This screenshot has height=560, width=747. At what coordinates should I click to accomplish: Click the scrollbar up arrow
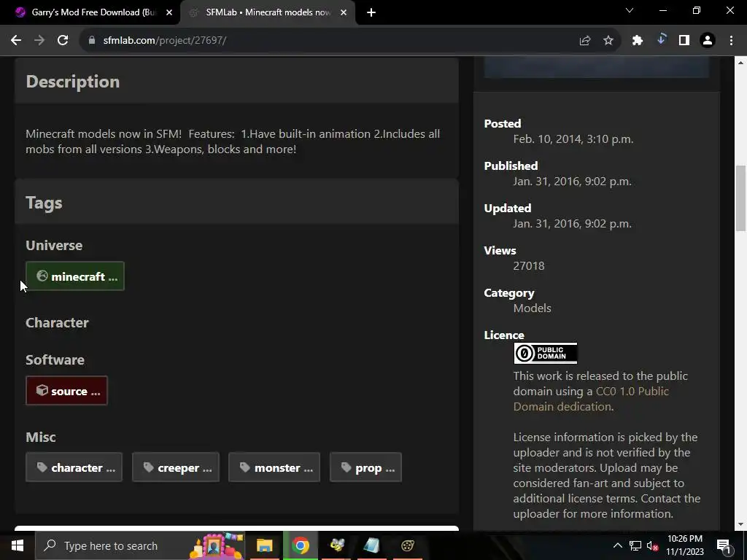741,62
